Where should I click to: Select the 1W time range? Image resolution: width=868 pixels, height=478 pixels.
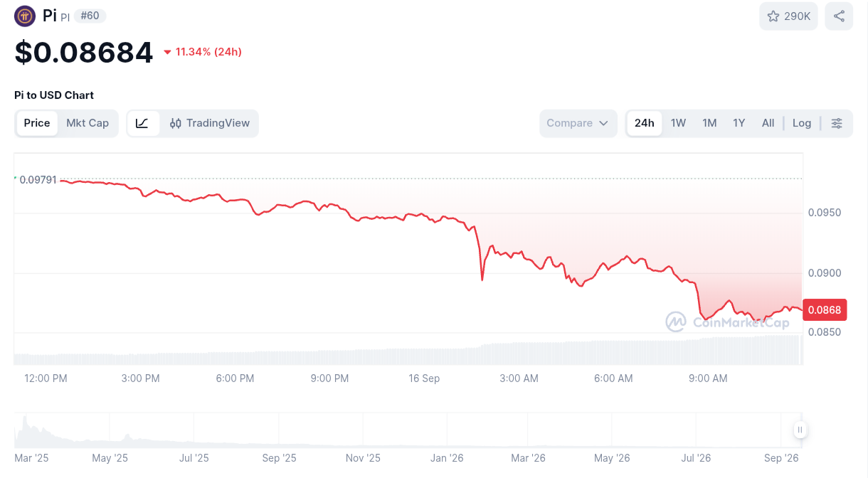tap(678, 123)
